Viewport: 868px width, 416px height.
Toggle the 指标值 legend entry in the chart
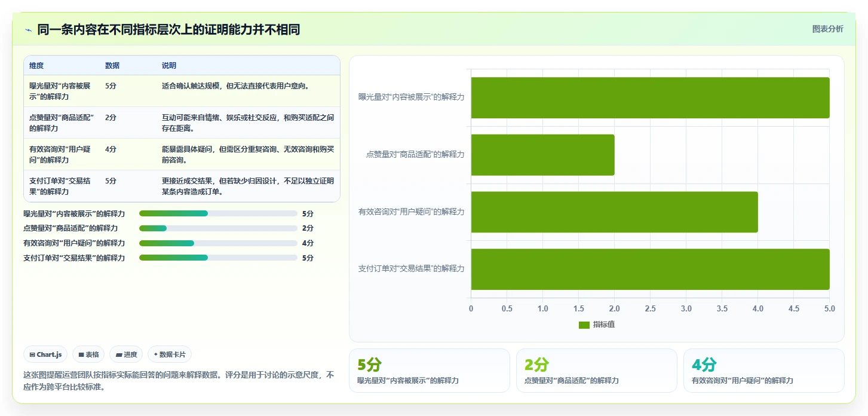[596, 325]
